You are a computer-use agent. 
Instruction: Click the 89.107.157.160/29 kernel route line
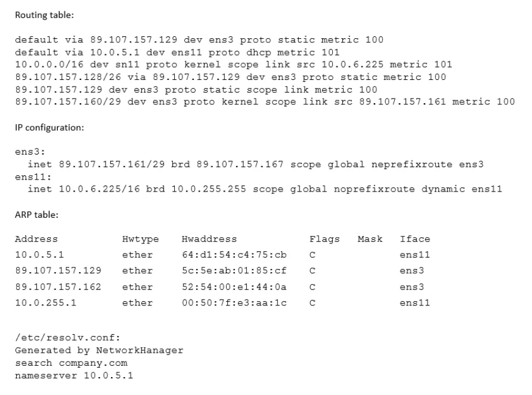(x=265, y=102)
